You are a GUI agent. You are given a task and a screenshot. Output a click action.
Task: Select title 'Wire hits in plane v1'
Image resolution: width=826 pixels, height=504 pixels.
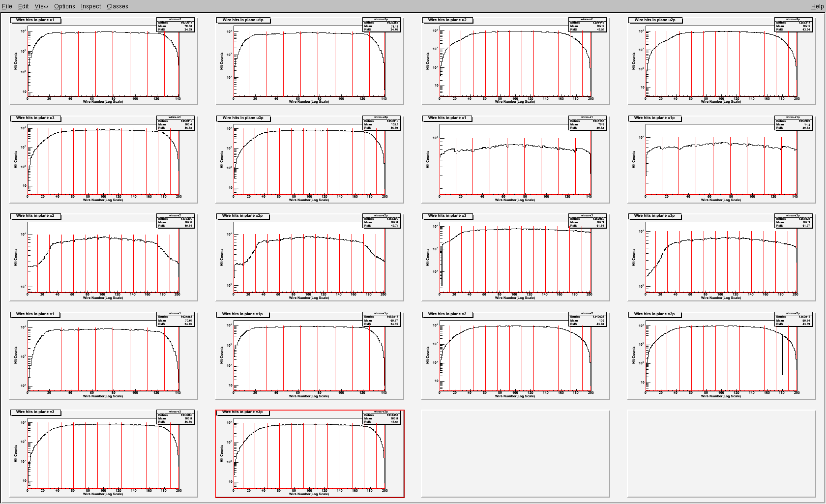[36, 314]
